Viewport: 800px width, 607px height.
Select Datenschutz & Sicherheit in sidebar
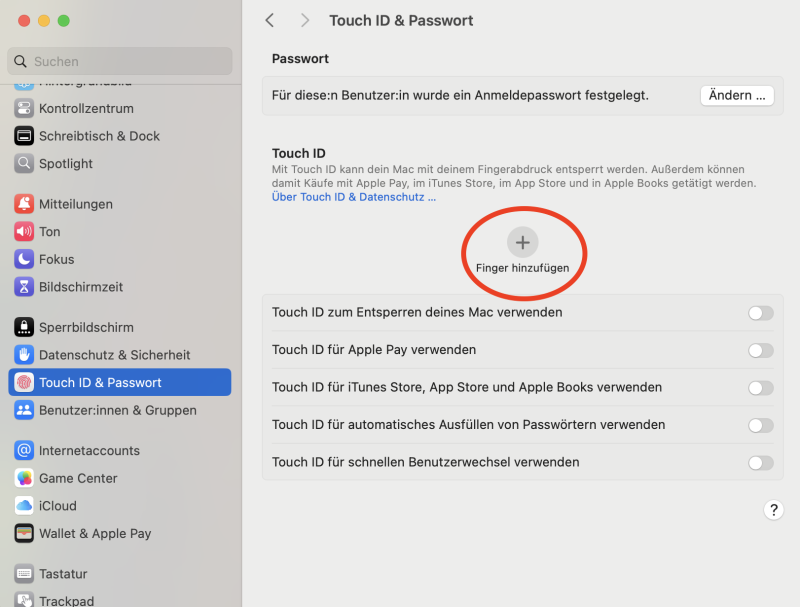114,355
